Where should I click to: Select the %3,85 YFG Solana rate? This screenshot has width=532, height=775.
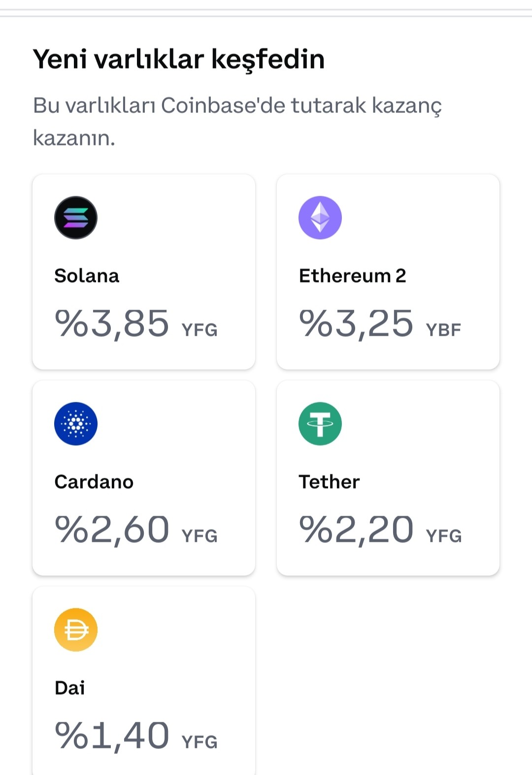(x=136, y=324)
